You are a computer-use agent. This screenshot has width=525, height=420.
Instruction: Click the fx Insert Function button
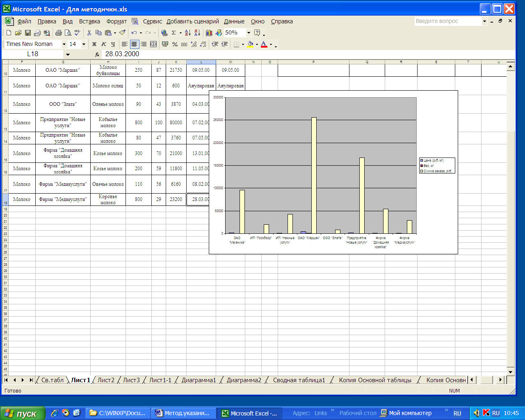(x=97, y=54)
